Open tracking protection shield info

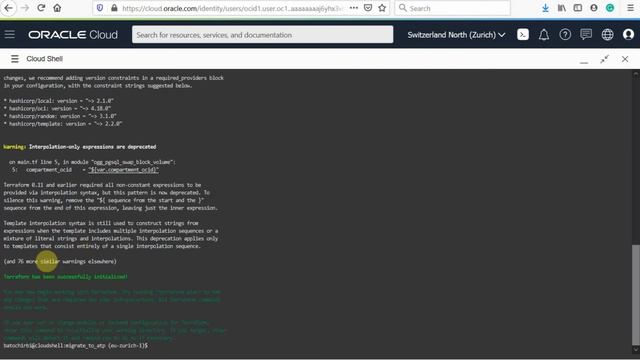click(x=100, y=8)
